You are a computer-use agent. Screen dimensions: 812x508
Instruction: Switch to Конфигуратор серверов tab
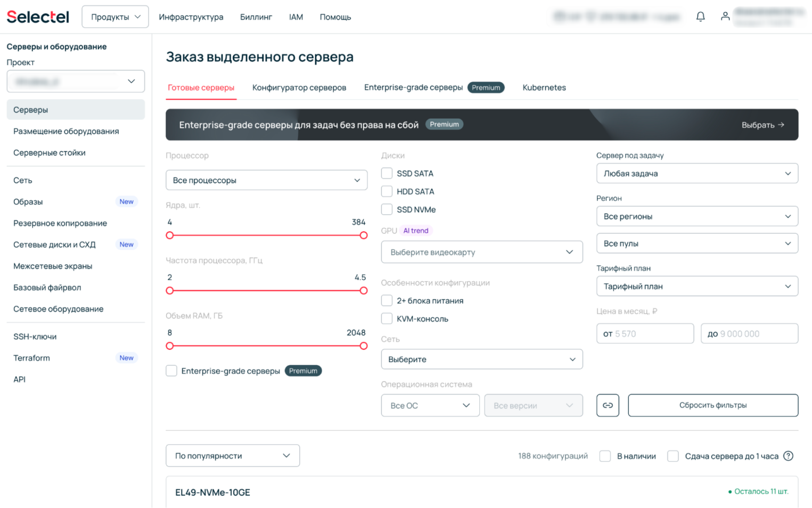tap(299, 87)
